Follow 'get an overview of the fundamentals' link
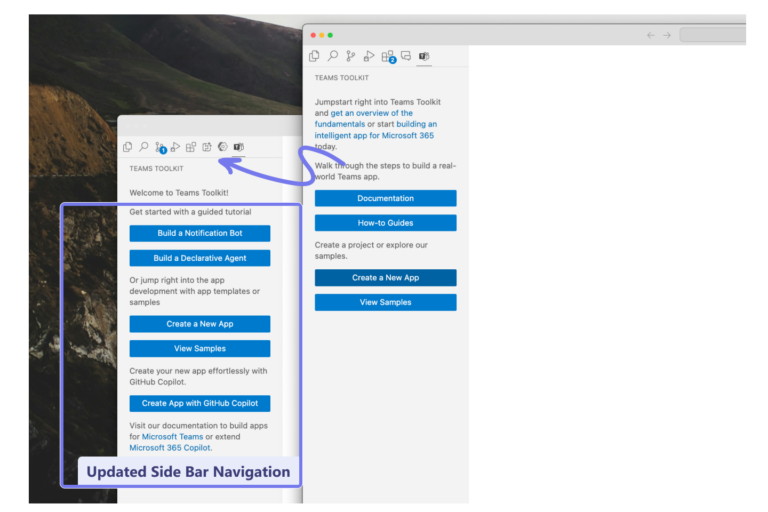The image size is (768, 512). [363, 119]
